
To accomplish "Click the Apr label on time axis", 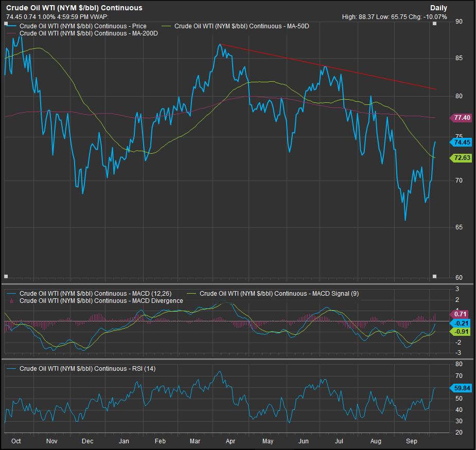I will [x=231, y=441].
